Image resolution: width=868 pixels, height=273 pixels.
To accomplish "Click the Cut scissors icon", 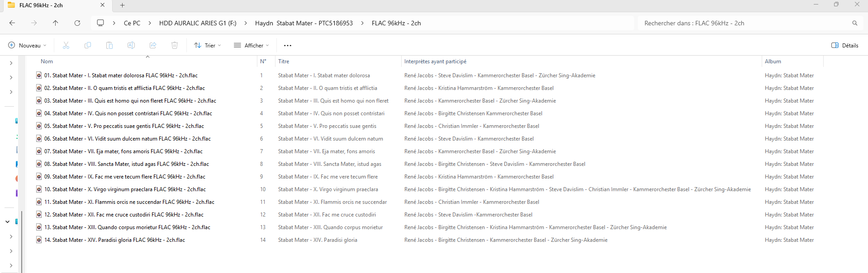I will click(66, 45).
